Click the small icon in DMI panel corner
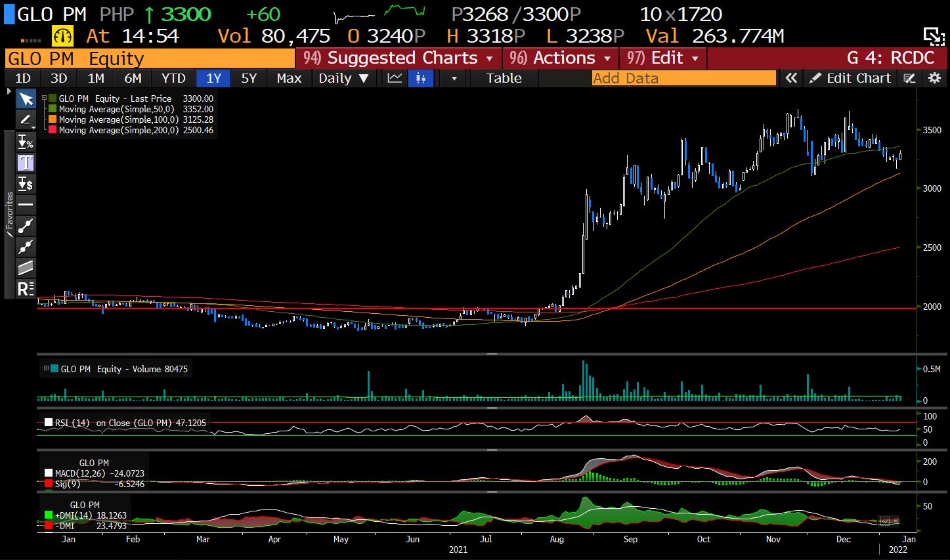 (884, 521)
